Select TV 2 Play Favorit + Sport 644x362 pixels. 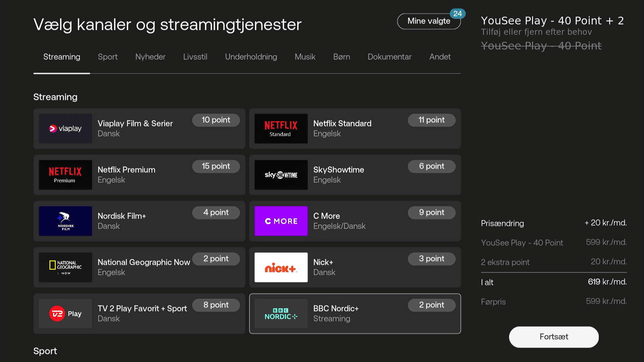(142, 309)
